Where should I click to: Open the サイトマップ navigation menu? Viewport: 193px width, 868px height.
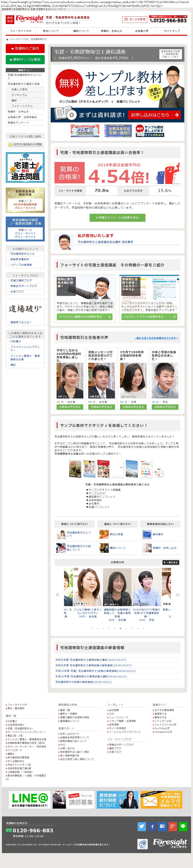click(172, 31)
